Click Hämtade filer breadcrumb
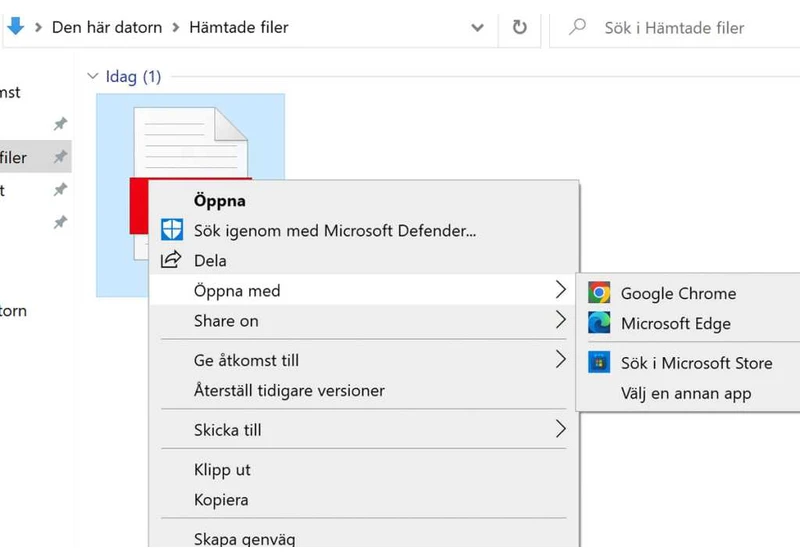Screen dimensions: 800x560 click(238, 27)
